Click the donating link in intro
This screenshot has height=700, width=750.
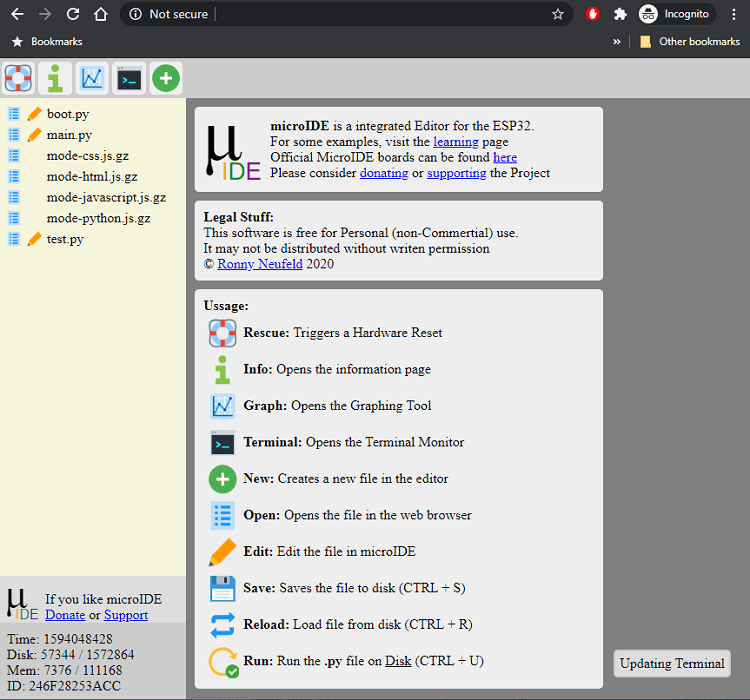(384, 173)
